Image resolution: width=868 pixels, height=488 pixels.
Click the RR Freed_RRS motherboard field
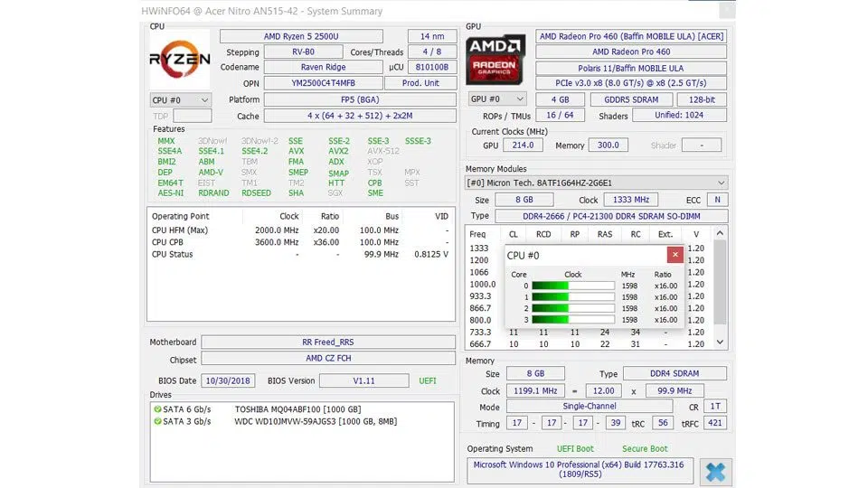327,343
